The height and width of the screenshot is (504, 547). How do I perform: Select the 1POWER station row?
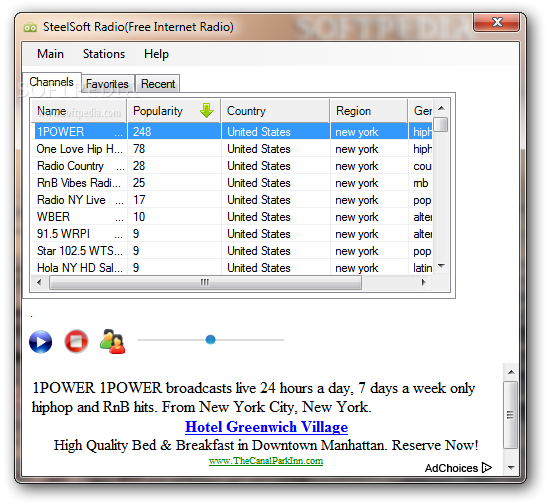tap(232, 131)
